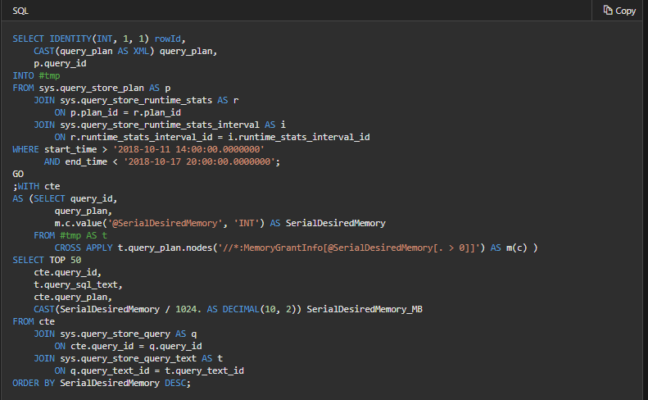This screenshot has width=648, height=400.
Task: Click 'FROM #tmp AS t' line
Action: coord(70,236)
